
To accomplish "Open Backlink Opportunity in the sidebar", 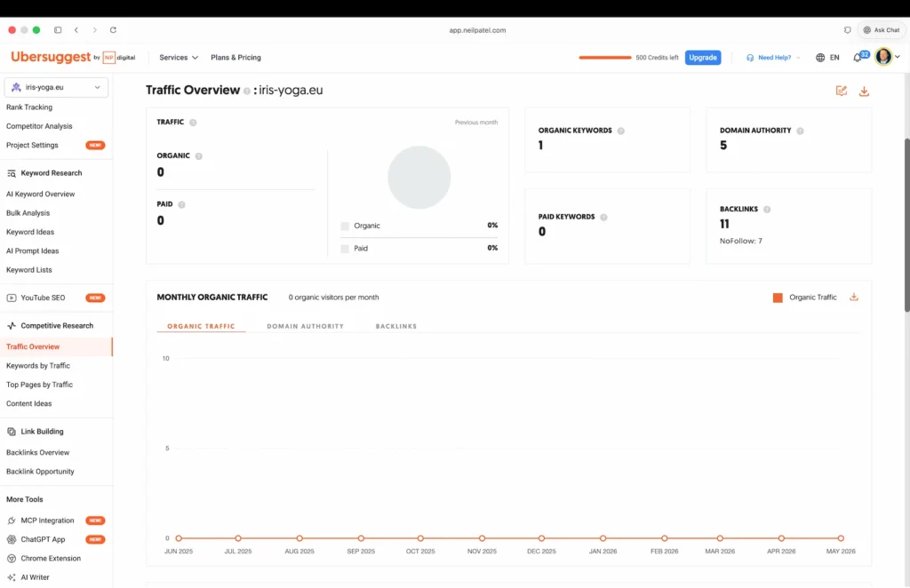I will click(40, 472).
